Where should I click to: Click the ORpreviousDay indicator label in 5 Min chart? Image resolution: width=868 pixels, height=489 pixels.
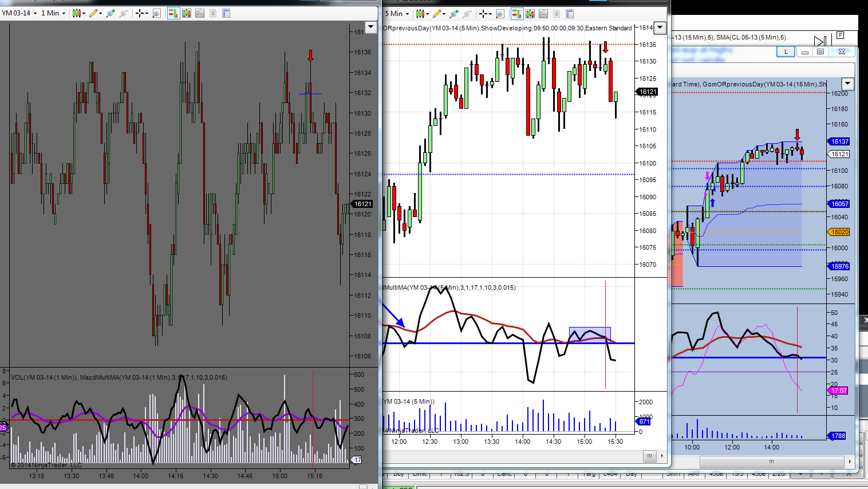click(507, 28)
